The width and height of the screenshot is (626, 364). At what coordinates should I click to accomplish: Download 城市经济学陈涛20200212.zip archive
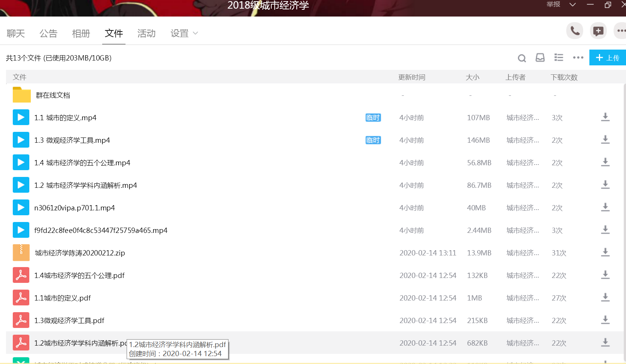(x=605, y=252)
